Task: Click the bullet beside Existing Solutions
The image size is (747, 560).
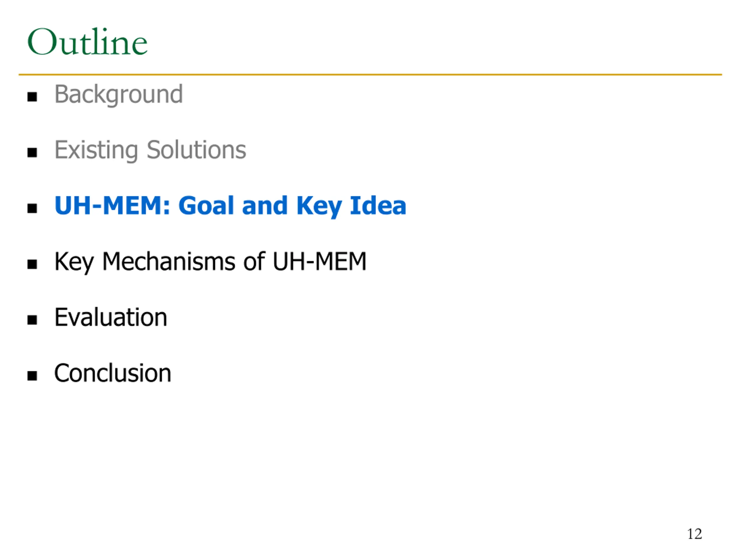Action: point(32,153)
